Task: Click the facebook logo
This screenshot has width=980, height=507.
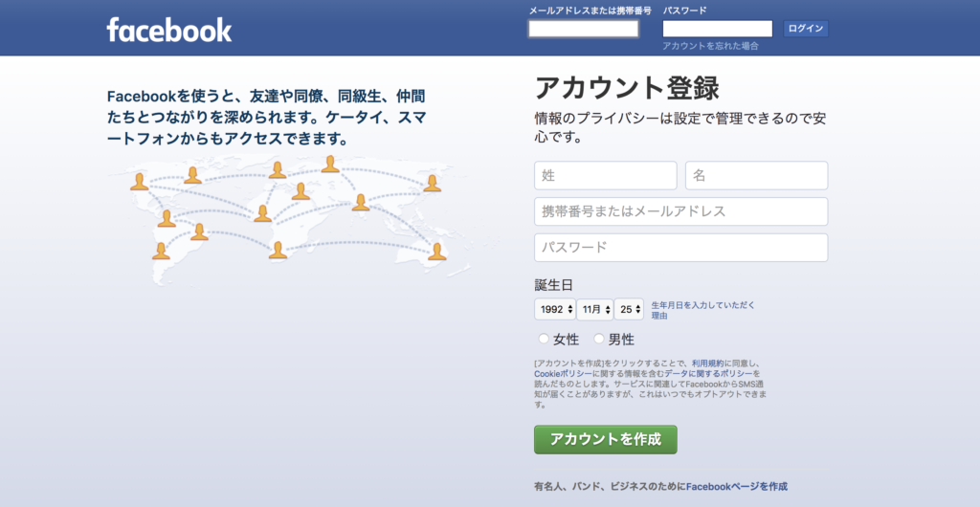Action: point(168,30)
